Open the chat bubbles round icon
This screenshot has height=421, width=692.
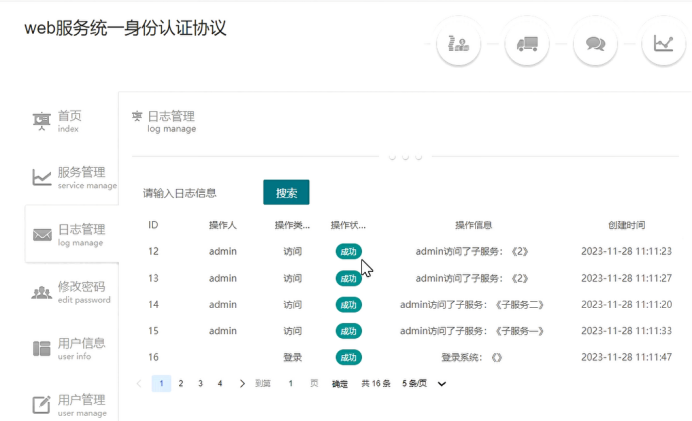595,44
